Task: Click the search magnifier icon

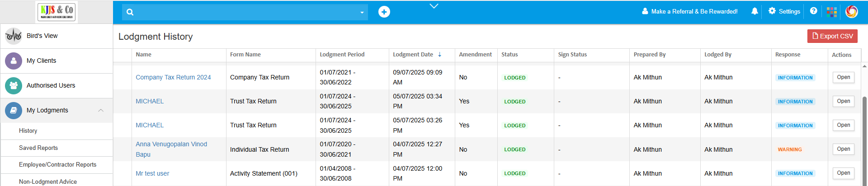Action: [130, 12]
